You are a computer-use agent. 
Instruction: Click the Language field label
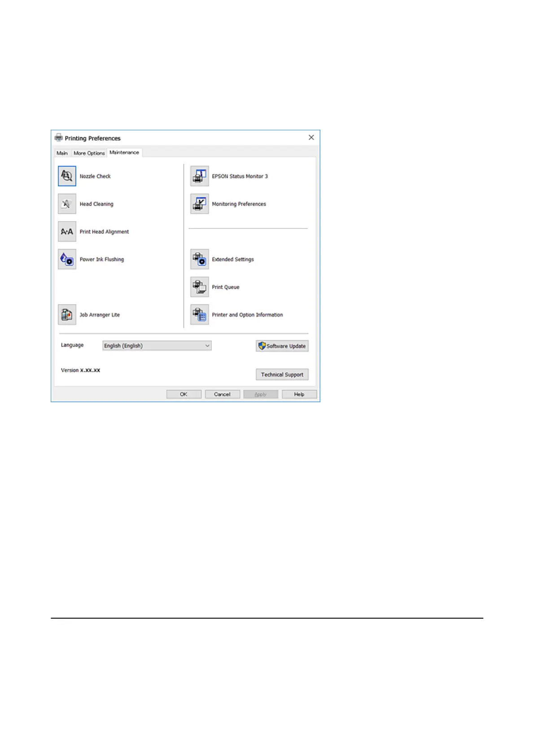tap(72, 345)
